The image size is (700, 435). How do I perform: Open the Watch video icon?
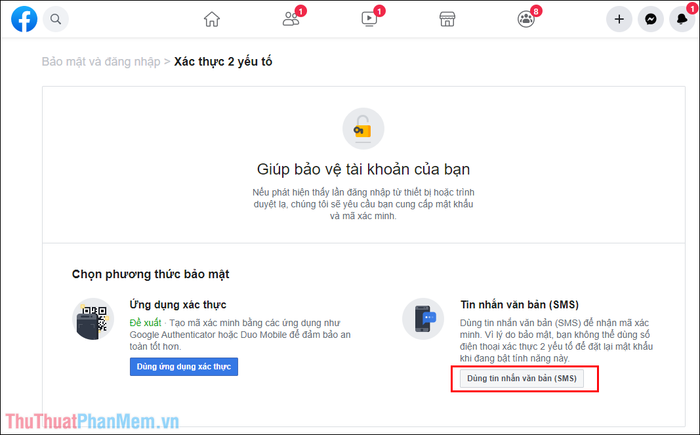pyautogui.click(x=369, y=19)
